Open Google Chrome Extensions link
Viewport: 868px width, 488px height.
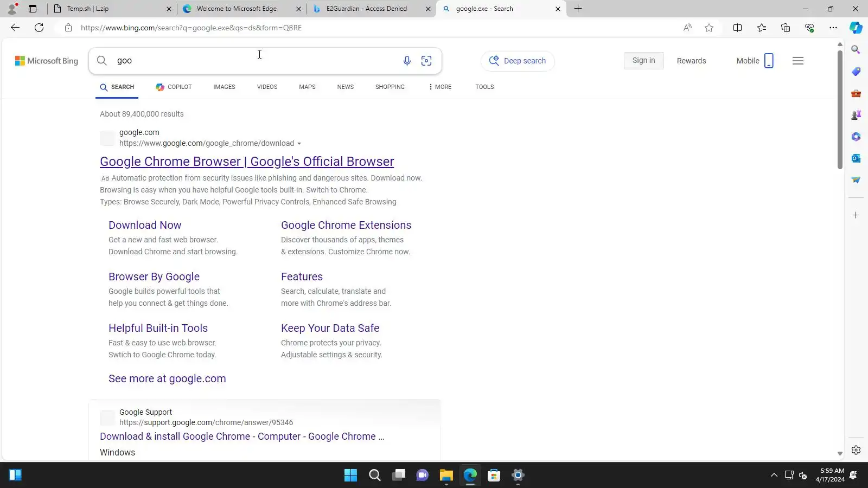[346, 225]
